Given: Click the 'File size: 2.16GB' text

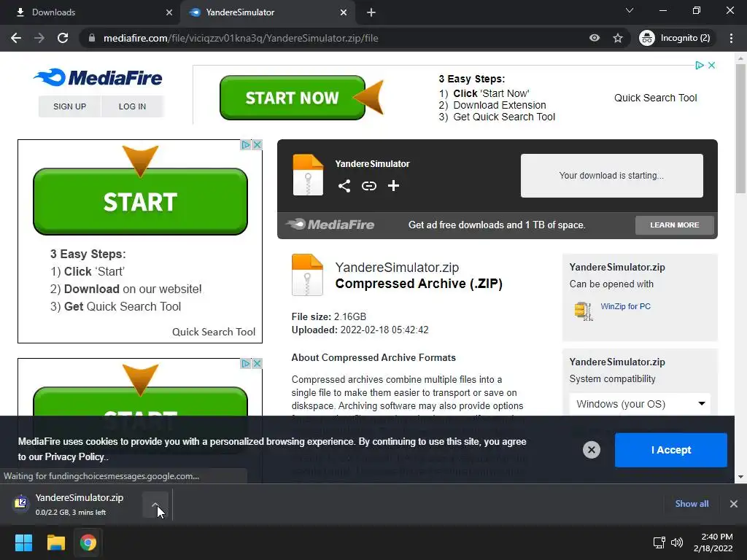Looking at the screenshot, I should click(329, 316).
